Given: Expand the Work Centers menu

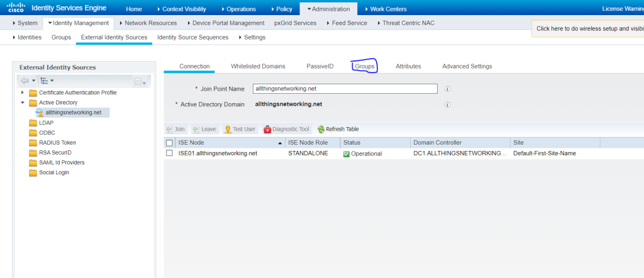Looking at the screenshot, I should coord(386,9).
